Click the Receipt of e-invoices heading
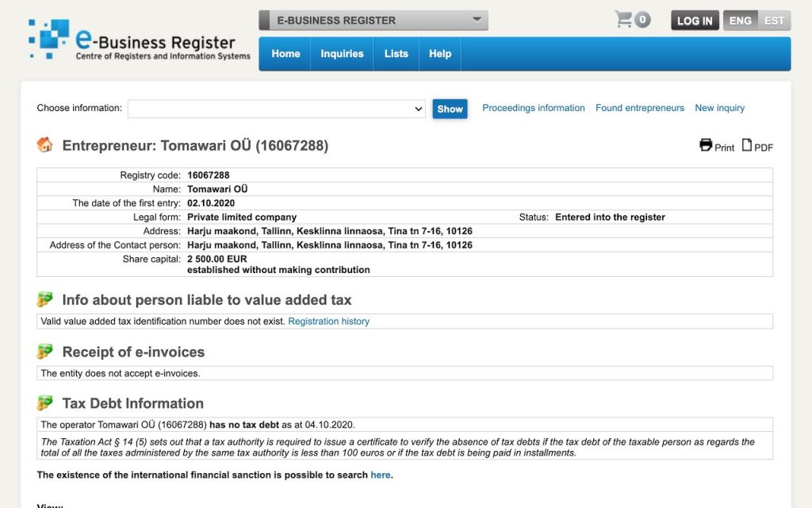The width and height of the screenshot is (812, 508). (x=133, y=352)
